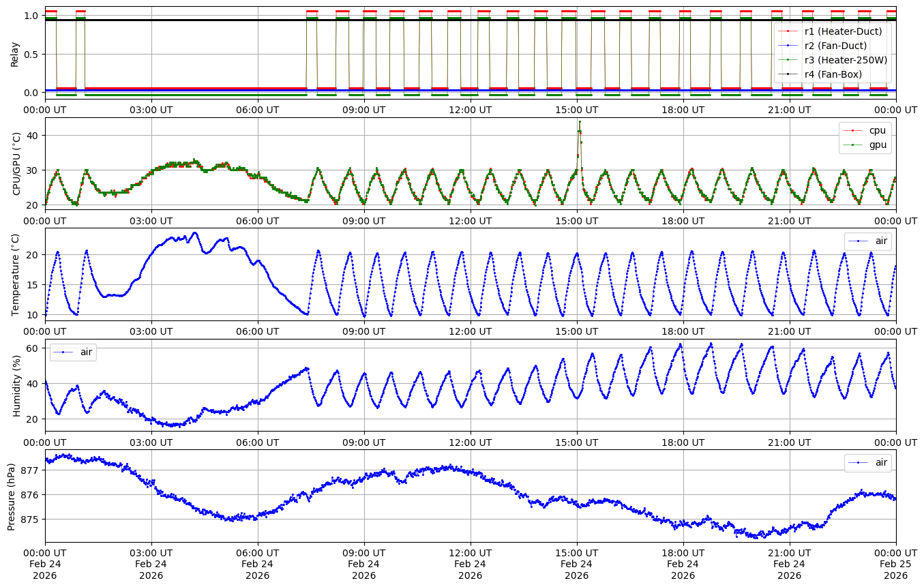Viewport: 924px width, 587px height.
Task: Select the Pressure (hPa) axis label
Action: [12, 496]
